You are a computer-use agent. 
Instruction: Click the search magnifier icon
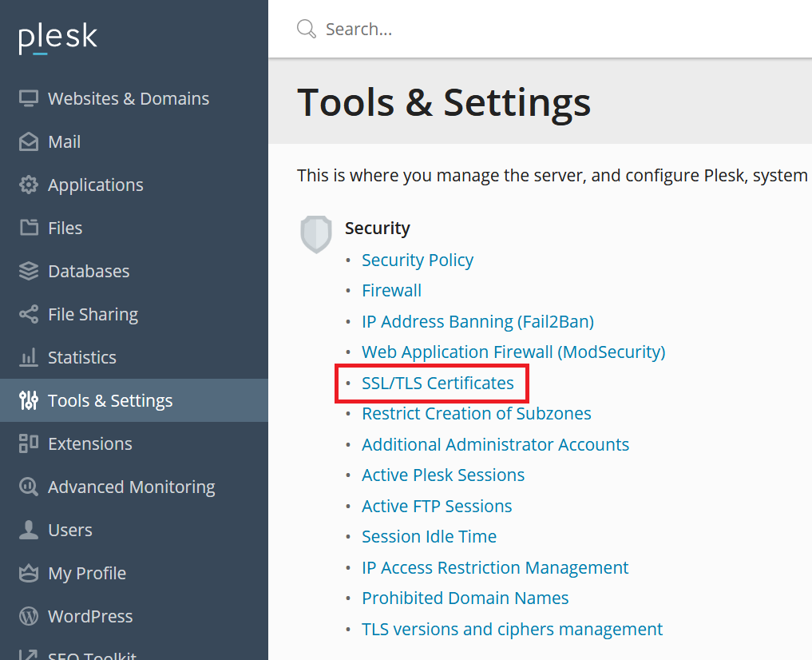307,30
